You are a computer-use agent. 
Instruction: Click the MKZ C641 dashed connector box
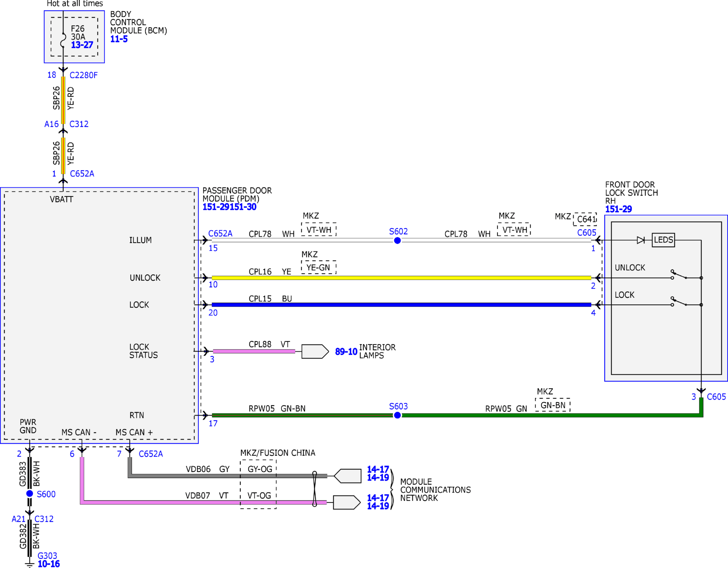click(585, 219)
